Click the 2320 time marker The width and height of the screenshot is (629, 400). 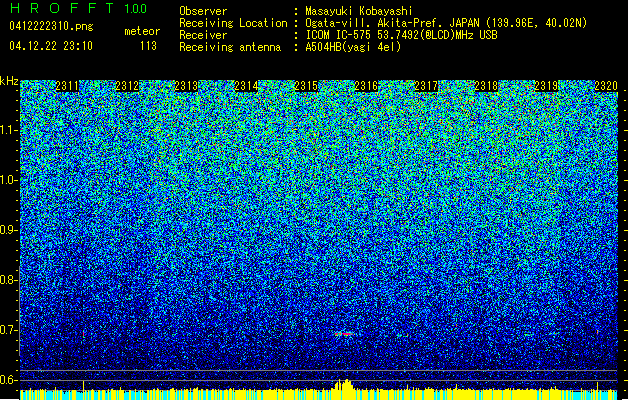pyautogui.click(x=606, y=86)
